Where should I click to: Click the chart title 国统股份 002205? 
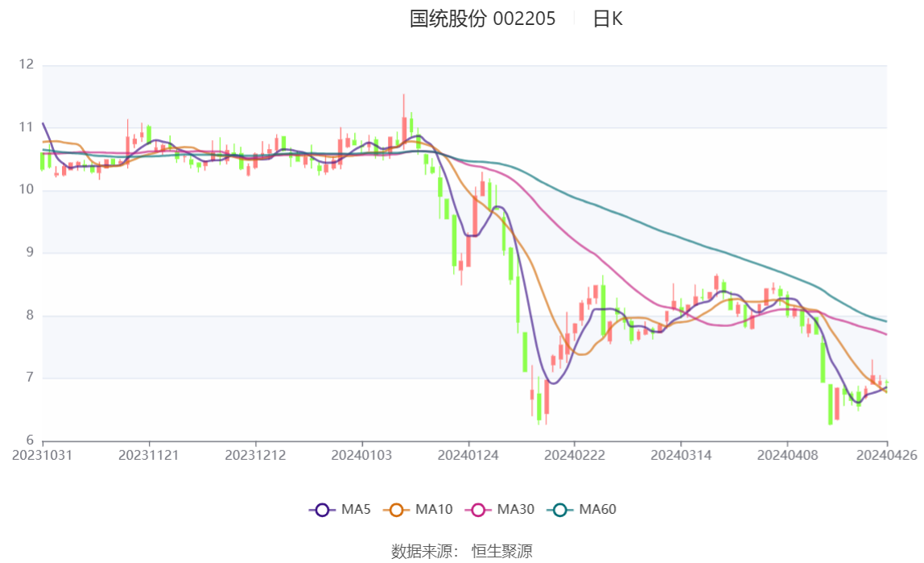[x=483, y=19]
